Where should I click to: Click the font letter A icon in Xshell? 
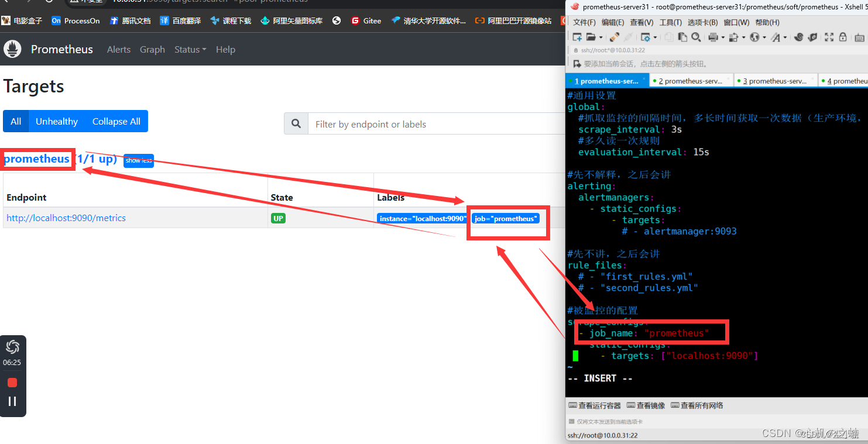coord(776,37)
